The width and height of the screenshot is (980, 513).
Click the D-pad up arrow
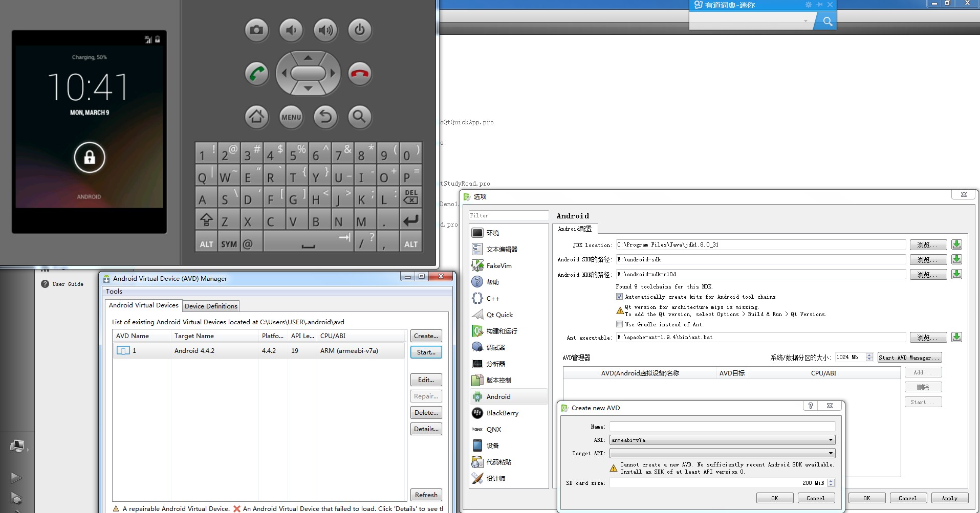click(308, 58)
